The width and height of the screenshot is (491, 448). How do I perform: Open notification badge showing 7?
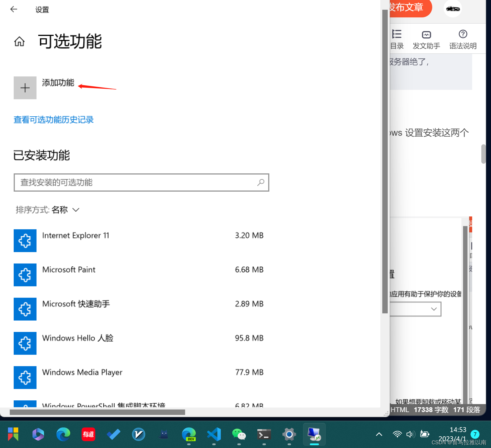tap(475, 434)
